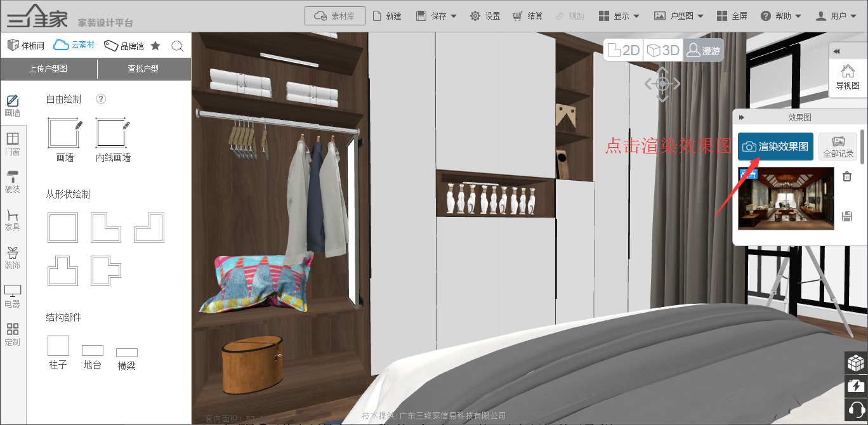The height and width of the screenshot is (425, 868).
Task: Open customer service headset icon
Action: point(856,408)
